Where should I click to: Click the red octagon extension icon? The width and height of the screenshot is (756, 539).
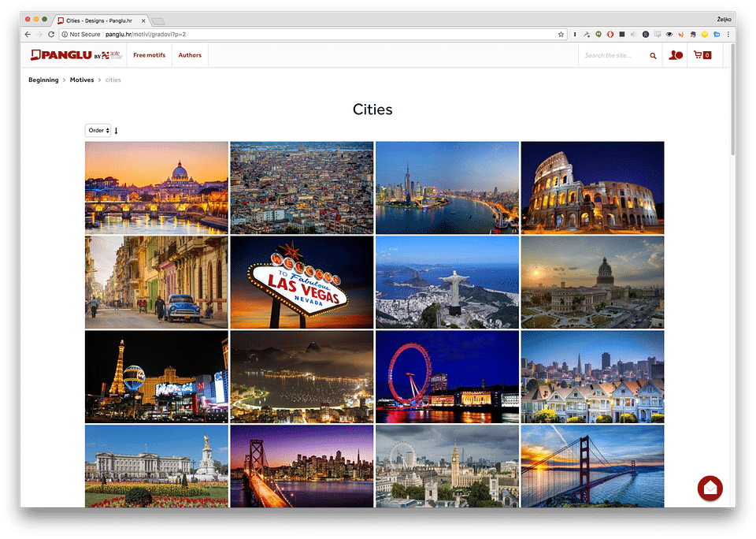coord(610,34)
